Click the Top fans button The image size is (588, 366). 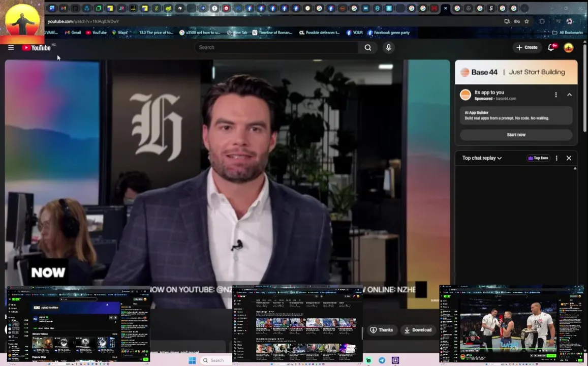pyautogui.click(x=538, y=158)
